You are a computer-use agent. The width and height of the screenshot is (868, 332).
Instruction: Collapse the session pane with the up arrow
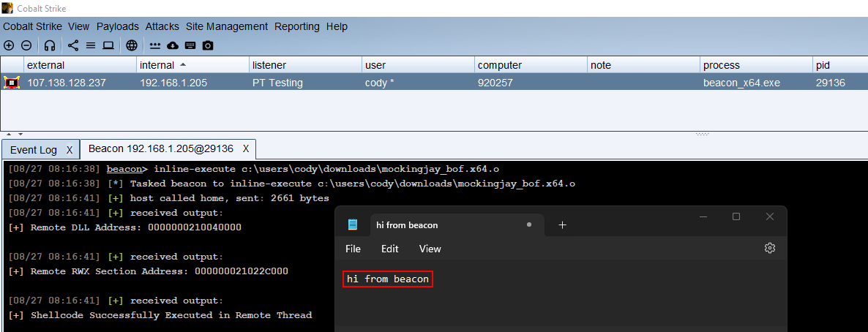9,134
